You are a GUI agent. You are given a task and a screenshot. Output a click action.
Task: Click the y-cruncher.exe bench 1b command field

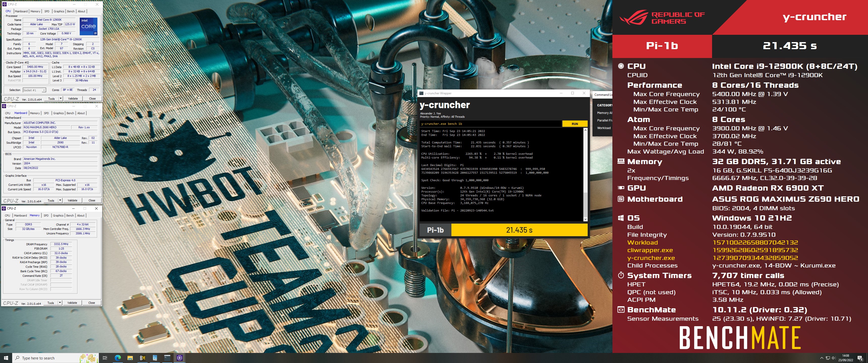pyautogui.click(x=491, y=124)
